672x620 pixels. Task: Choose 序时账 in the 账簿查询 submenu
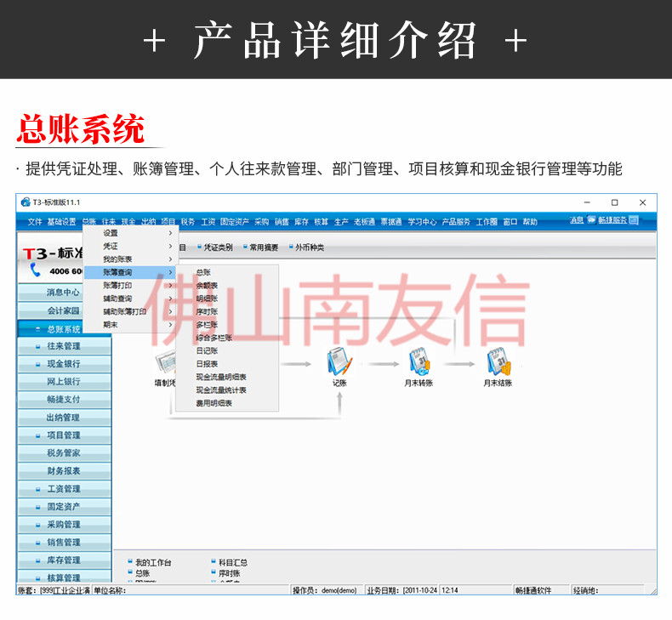(227, 312)
